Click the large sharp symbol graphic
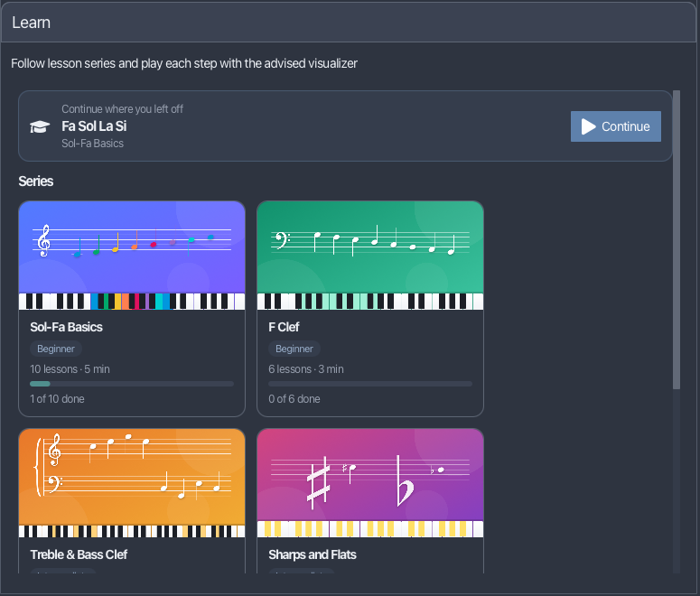This screenshot has width=700, height=596. [319, 483]
